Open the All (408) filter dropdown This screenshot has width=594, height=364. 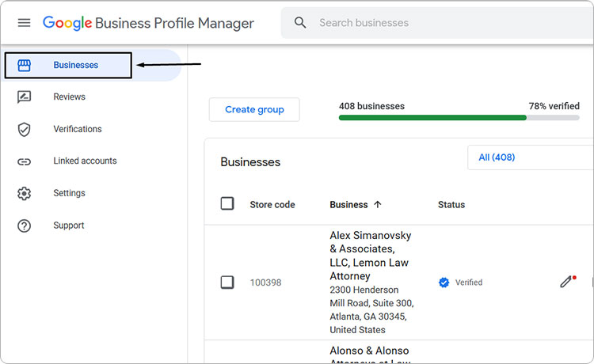click(531, 157)
